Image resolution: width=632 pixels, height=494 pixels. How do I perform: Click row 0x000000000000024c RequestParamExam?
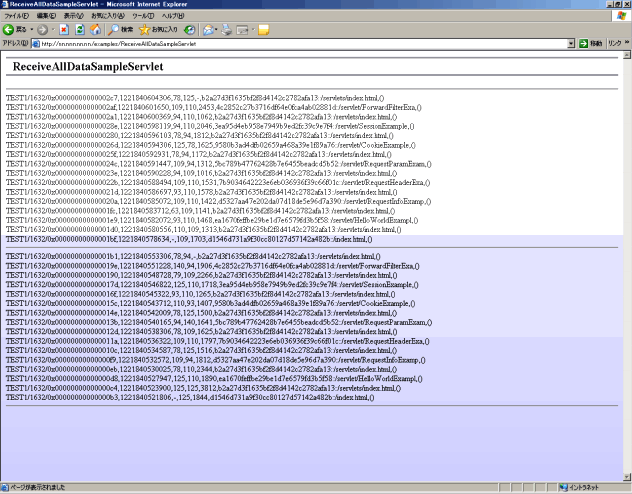218,164
